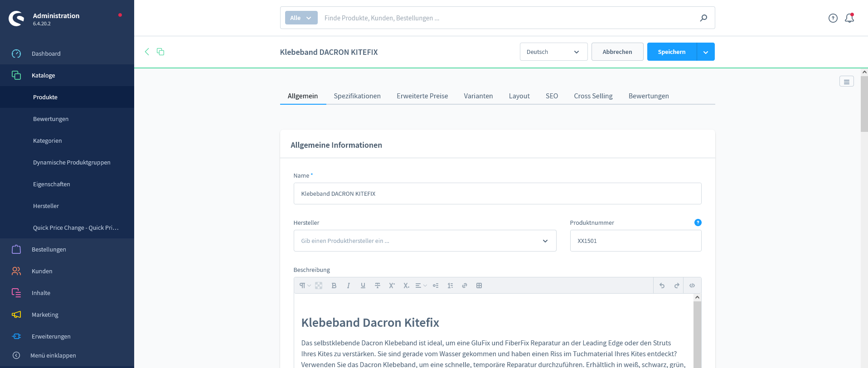Toggle underline formatting in editor
The height and width of the screenshot is (368, 868).
[363, 286]
